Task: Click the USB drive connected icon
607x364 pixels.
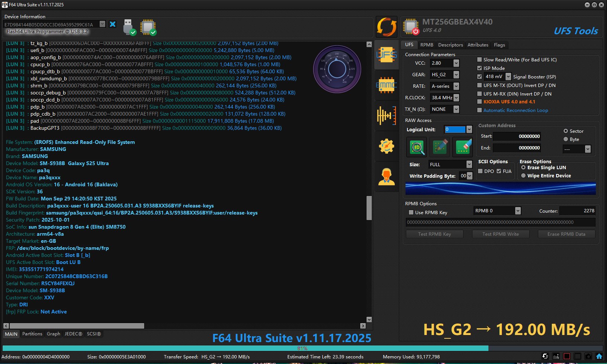Action: click(x=129, y=27)
